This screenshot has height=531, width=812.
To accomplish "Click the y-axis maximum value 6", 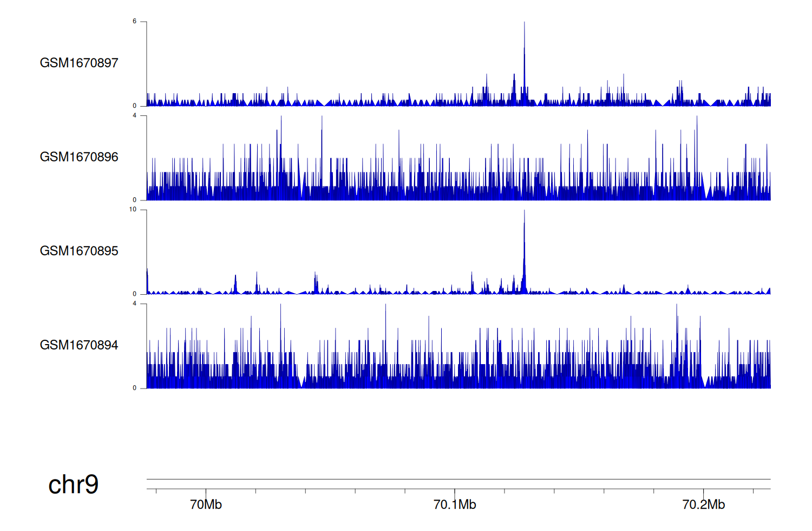I will [x=135, y=22].
